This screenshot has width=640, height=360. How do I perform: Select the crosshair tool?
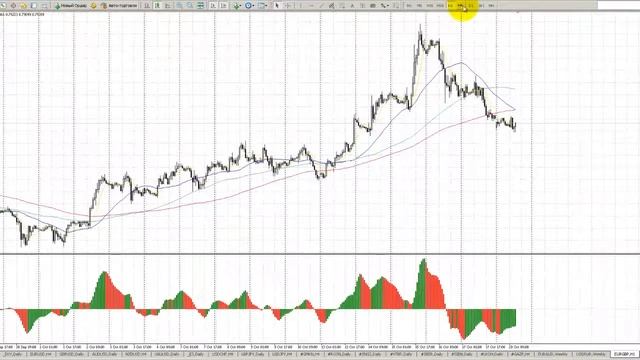click(x=288, y=6)
